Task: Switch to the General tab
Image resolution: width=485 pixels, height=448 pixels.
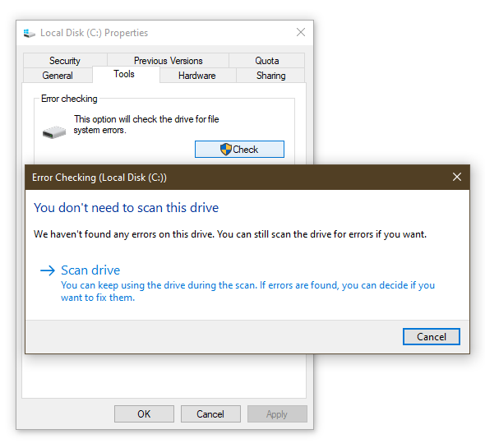Action: [58, 75]
